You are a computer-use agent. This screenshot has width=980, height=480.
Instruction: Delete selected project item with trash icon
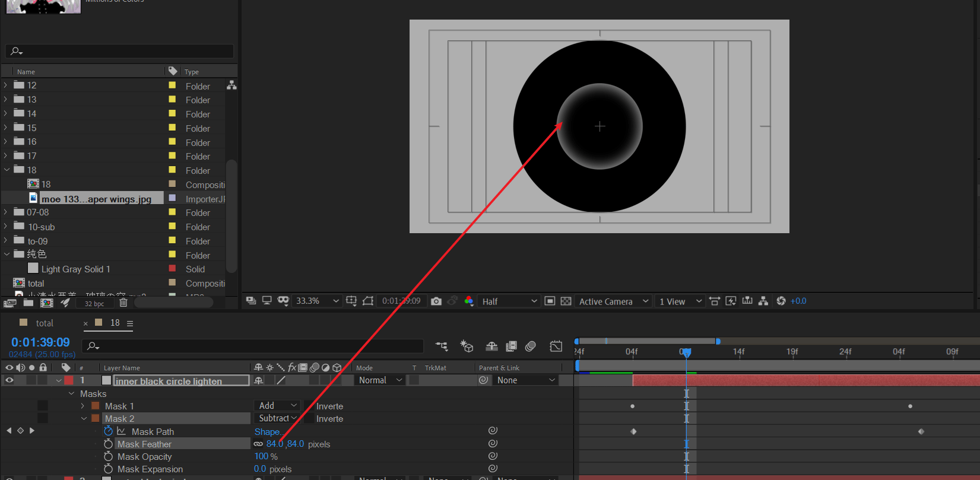(123, 303)
